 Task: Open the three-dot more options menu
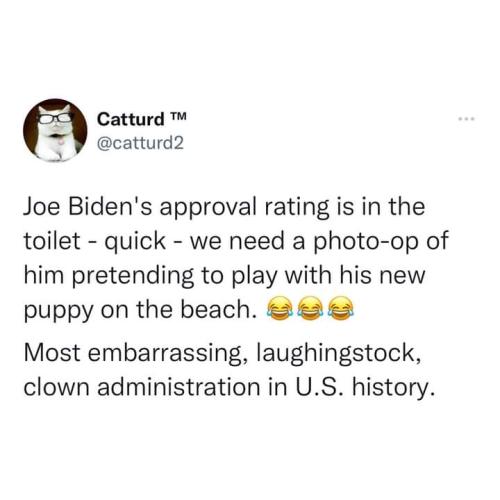click(468, 118)
